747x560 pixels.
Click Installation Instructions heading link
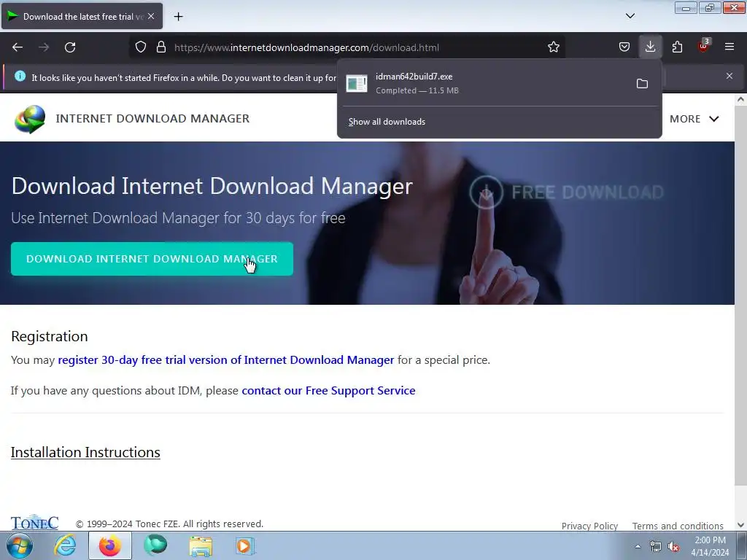tap(85, 452)
